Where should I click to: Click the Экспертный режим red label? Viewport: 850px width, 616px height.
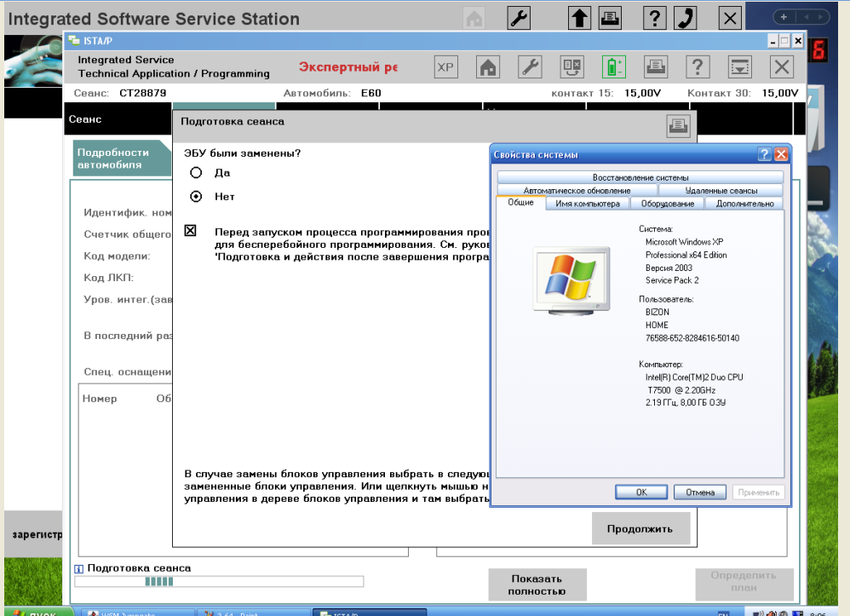tap(348, 67)
